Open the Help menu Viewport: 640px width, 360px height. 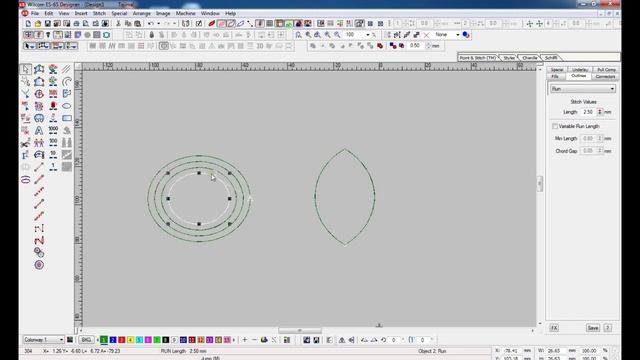tap(231, 13)
